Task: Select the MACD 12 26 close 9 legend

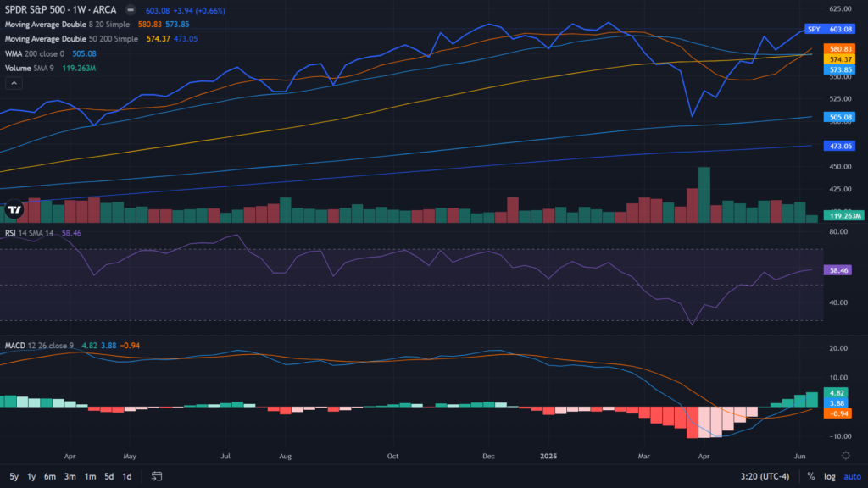Action: click(39, 346)
